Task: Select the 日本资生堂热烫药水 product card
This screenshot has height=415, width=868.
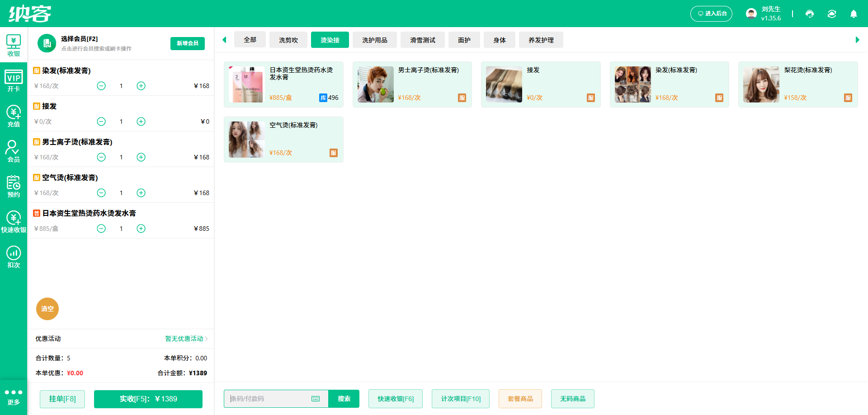Action: pyautogui.click(x=283, y=84)
